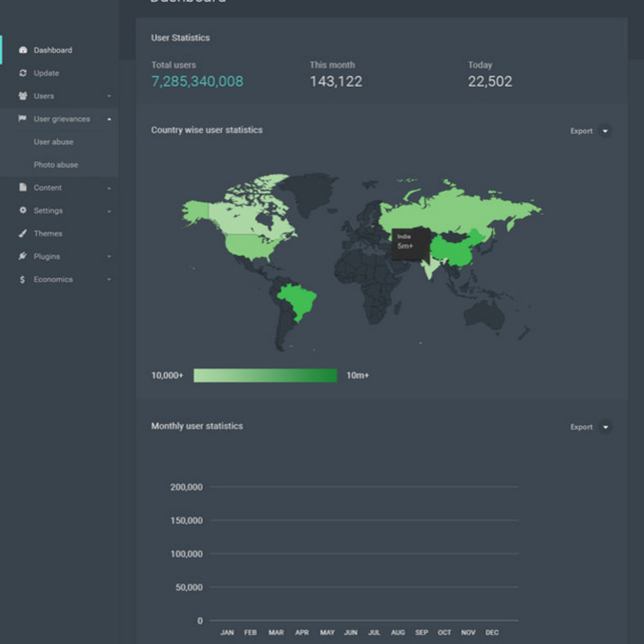Click the Content document icon
Viewport: 644px width, 644px height.
tap(23, 187)
